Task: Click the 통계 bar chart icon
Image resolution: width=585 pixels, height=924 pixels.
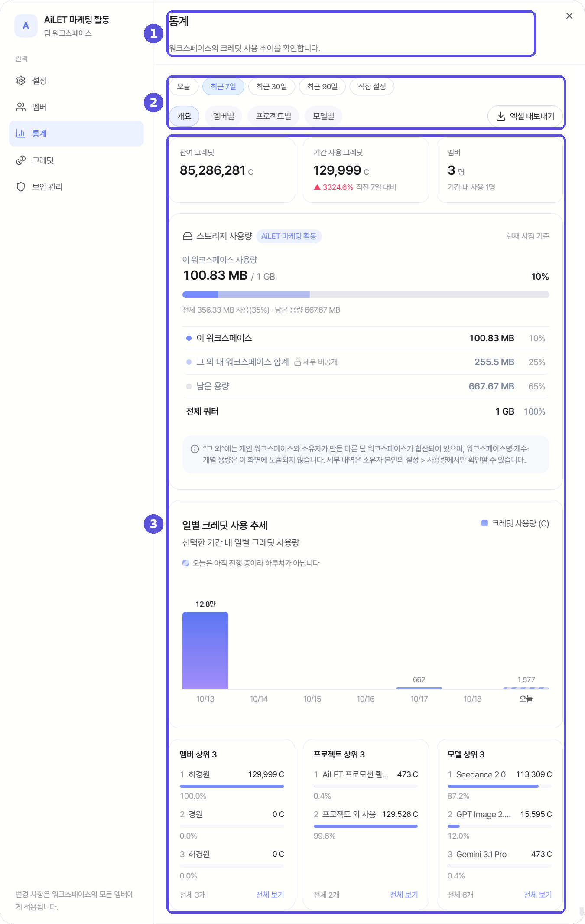Action: (x=21, y=134)
